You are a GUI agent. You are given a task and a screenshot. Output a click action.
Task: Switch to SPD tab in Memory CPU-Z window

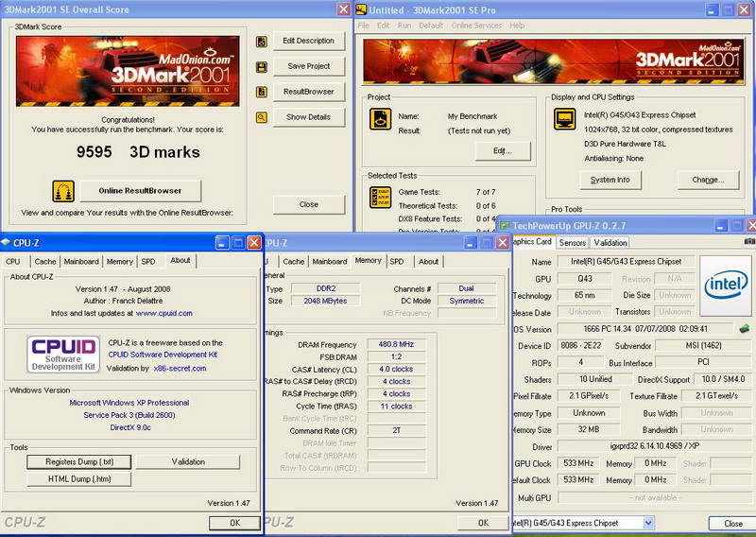397,262
